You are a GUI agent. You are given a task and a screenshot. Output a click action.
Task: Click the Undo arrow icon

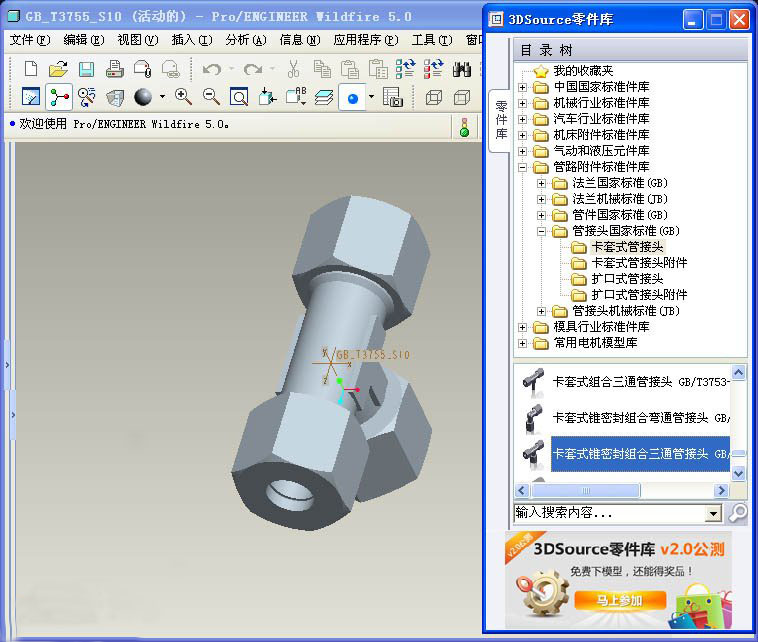(211, 69)
